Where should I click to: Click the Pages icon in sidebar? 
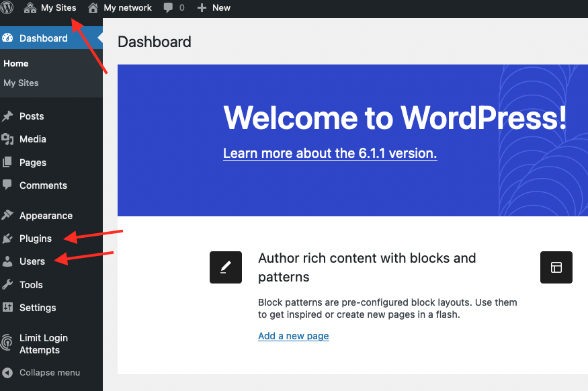point(7,163)
